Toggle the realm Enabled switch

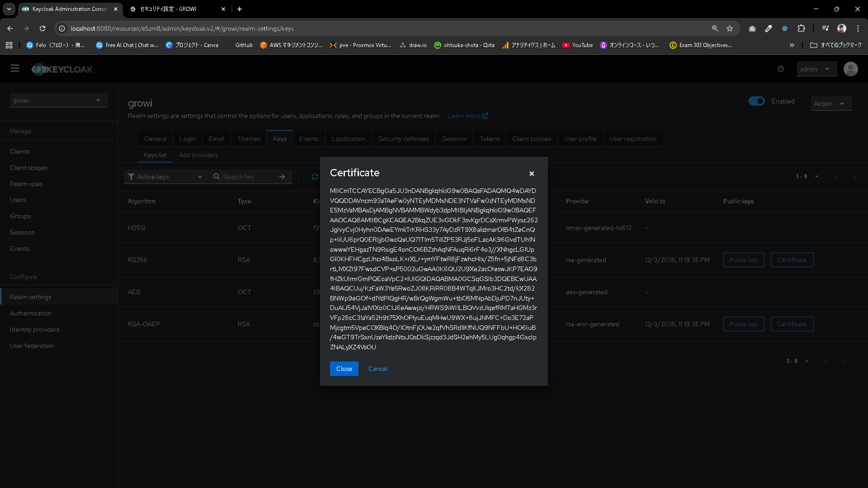(x=756, y=101)
